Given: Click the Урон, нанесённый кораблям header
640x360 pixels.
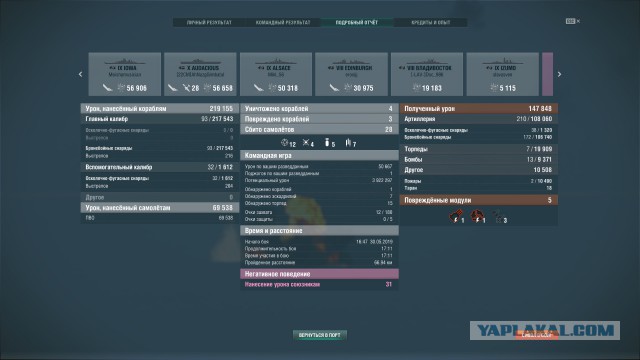Looking at the screenshot, I should [x=160, y=109].
